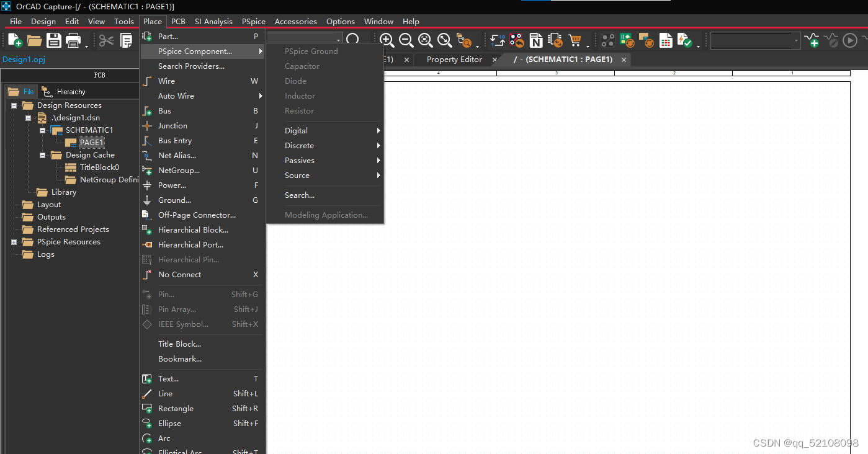Click the shopping cart toolbar icon
Screen dimensions: 868x454
point(575,41)
